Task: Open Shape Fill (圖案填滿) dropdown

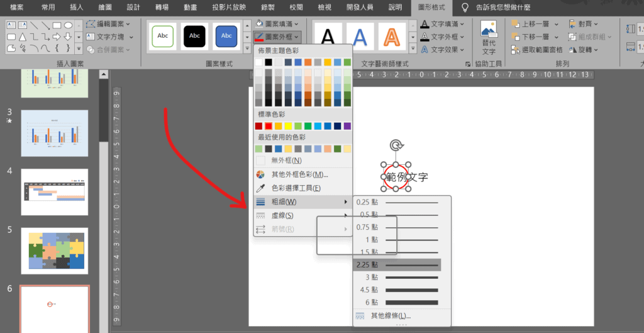Action: 277,24
